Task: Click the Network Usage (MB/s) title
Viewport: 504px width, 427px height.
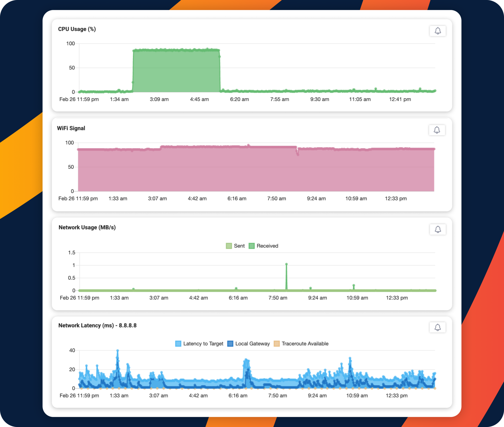Action: (x=87, y=228)
